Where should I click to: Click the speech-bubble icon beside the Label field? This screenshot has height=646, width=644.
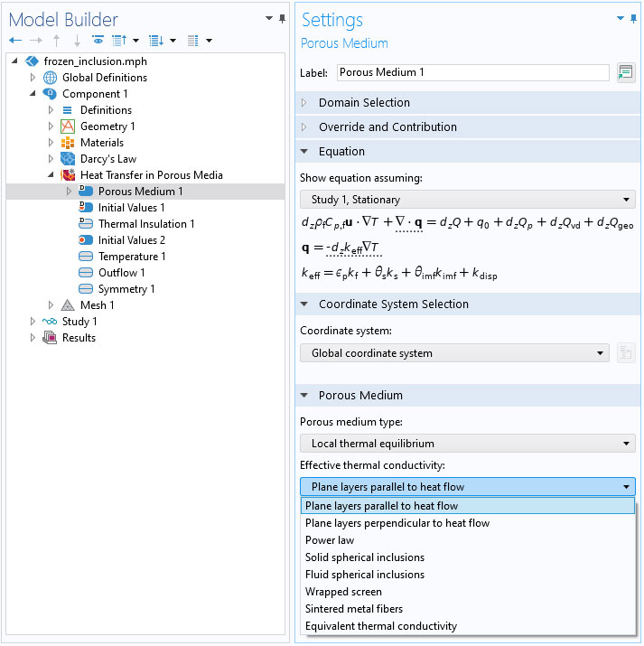(x=625, y=73)
